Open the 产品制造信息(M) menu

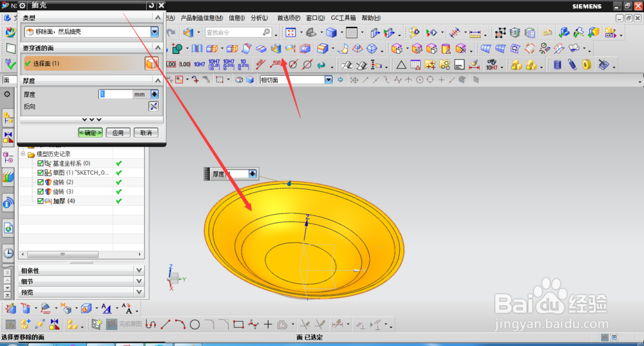(202, 17)
